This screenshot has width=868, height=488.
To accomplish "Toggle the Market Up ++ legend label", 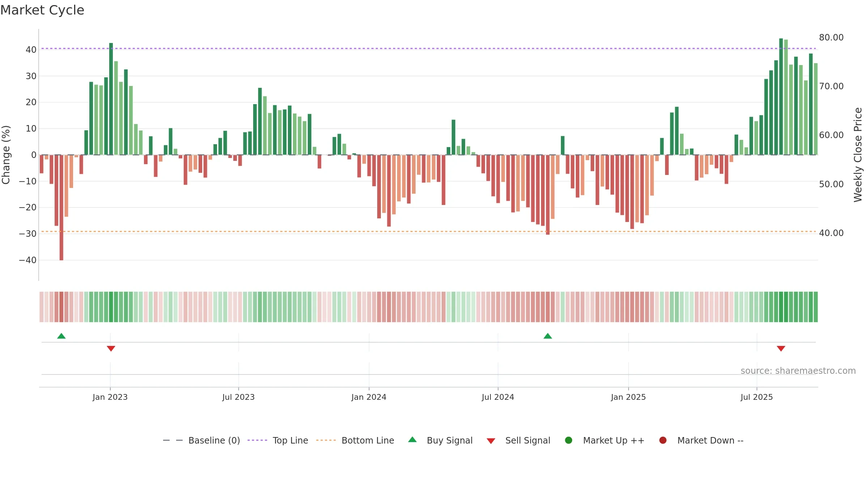I will (x=614, y=441).
